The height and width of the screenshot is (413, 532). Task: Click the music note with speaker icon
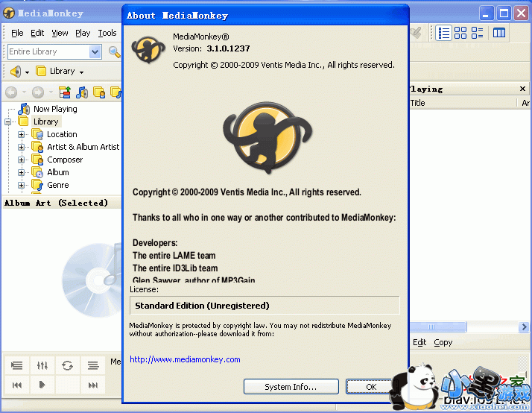point(82,92)
